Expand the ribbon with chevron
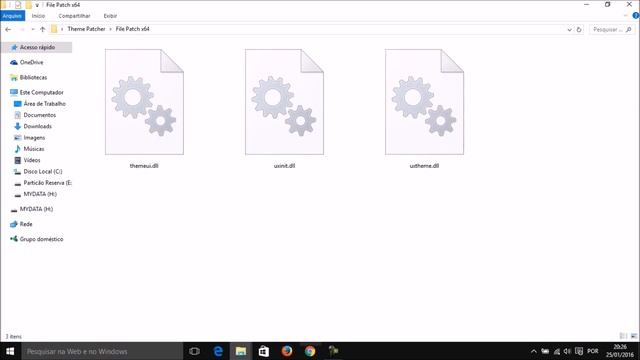 pos(625,16)
